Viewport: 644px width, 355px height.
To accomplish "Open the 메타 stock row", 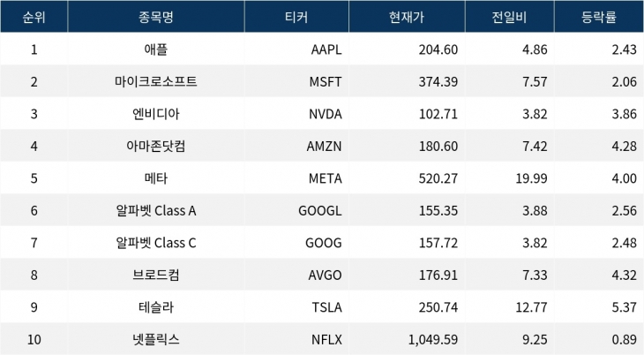I will coord(155,179).
